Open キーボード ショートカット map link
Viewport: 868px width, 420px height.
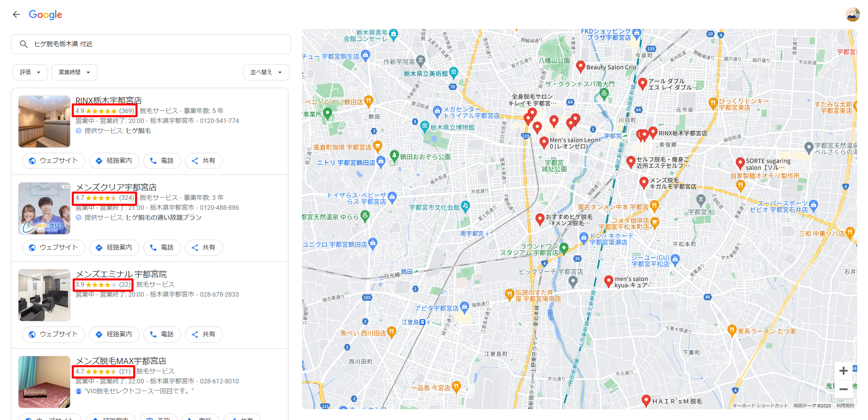click(760, 406)
